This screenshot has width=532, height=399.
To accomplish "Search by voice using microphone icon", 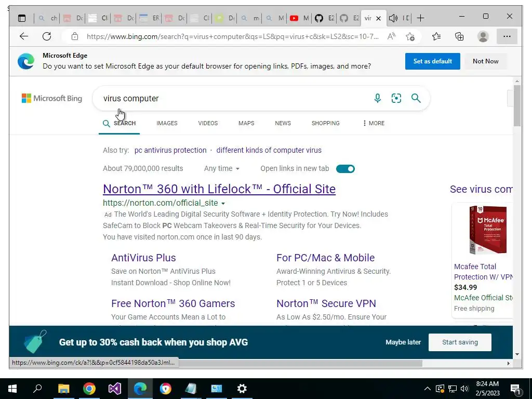I will point(377,98).
